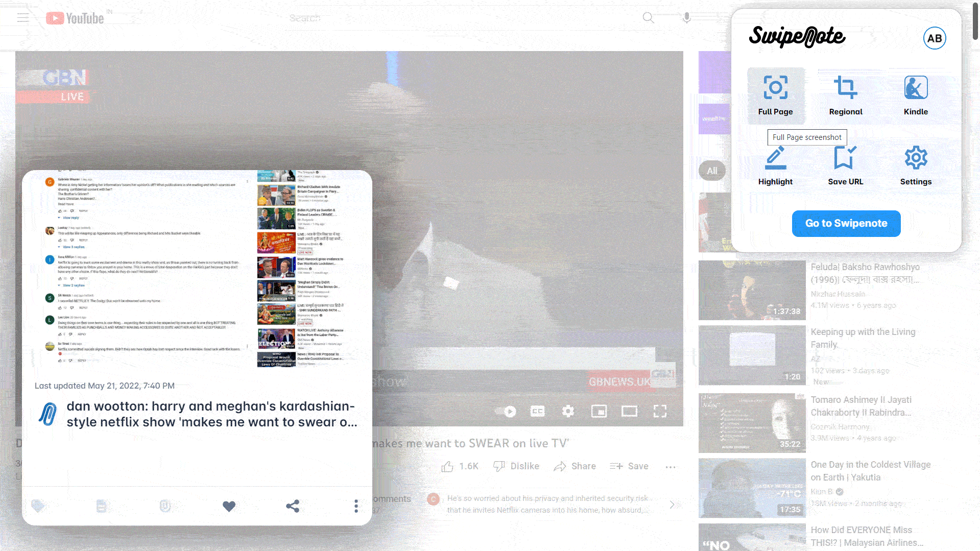Activate the Highlight pen tool

776,166
